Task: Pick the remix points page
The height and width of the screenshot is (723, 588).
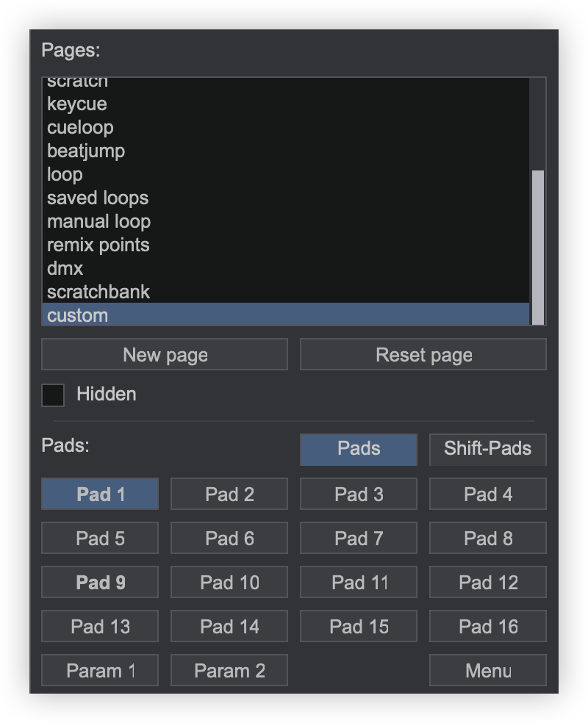Action: [285, 245]
